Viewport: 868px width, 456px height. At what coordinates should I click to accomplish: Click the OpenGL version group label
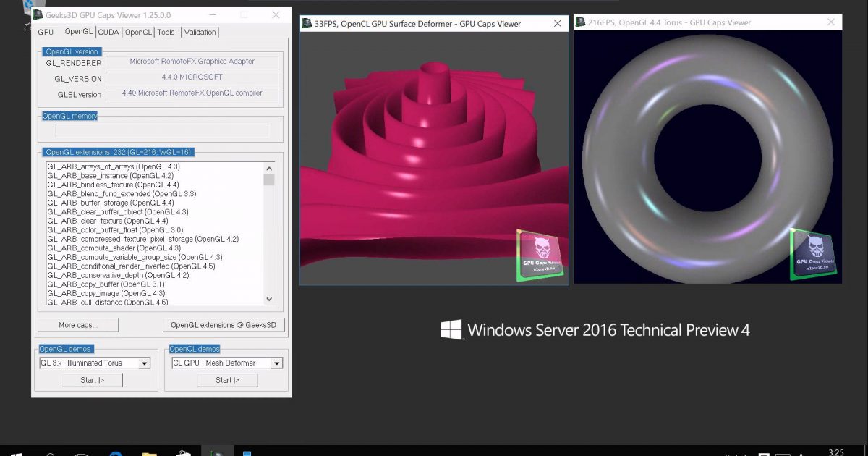click(x=72, y=51)
